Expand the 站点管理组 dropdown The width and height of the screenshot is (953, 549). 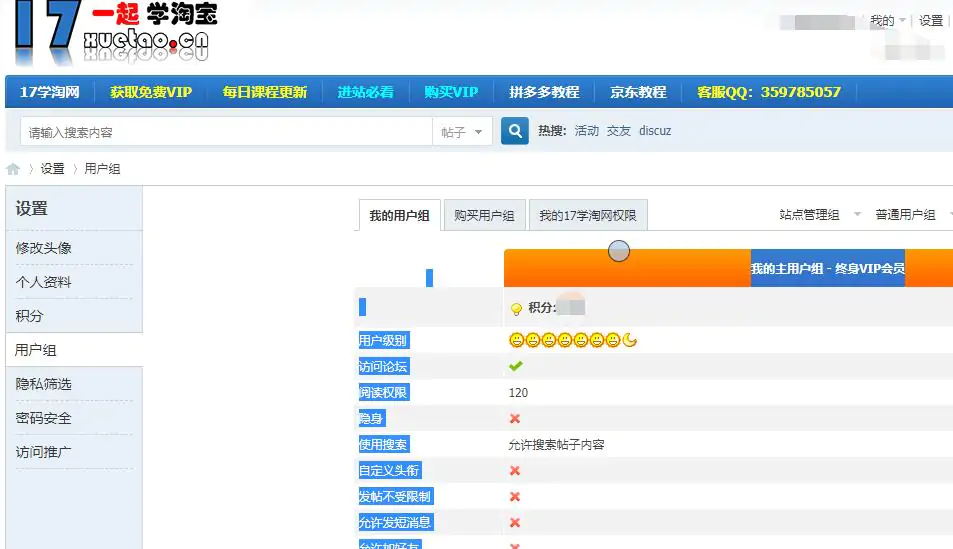[820, 215]
